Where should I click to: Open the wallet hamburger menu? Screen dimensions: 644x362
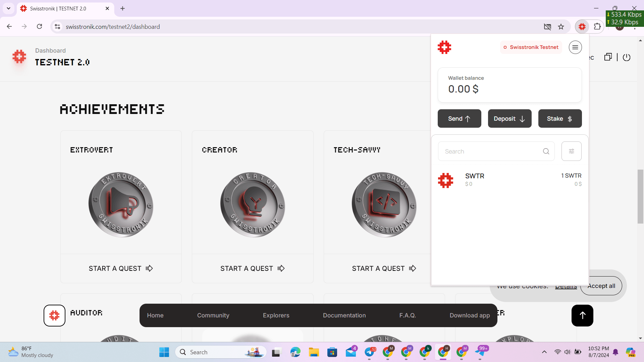(x=575, y=47)
